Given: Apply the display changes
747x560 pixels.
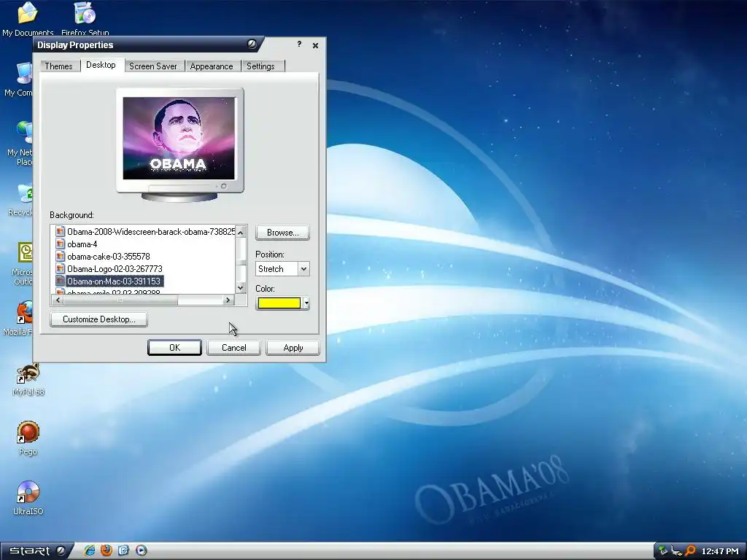Looking at the screenshot, I should (293, 348).
